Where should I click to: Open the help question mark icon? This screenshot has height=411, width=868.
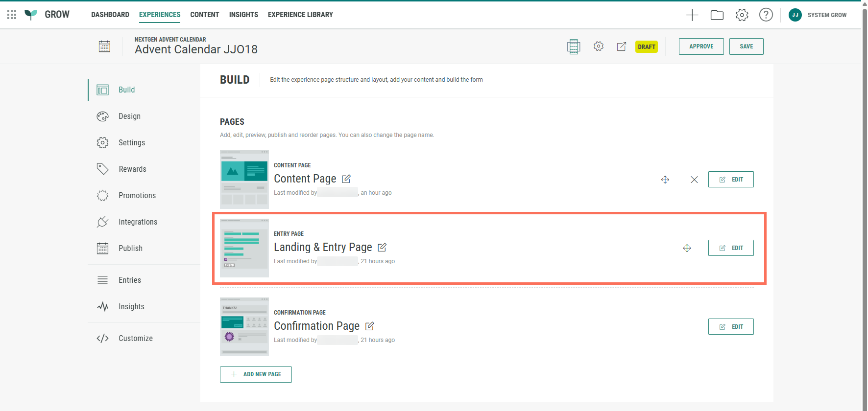coord(766,15)
